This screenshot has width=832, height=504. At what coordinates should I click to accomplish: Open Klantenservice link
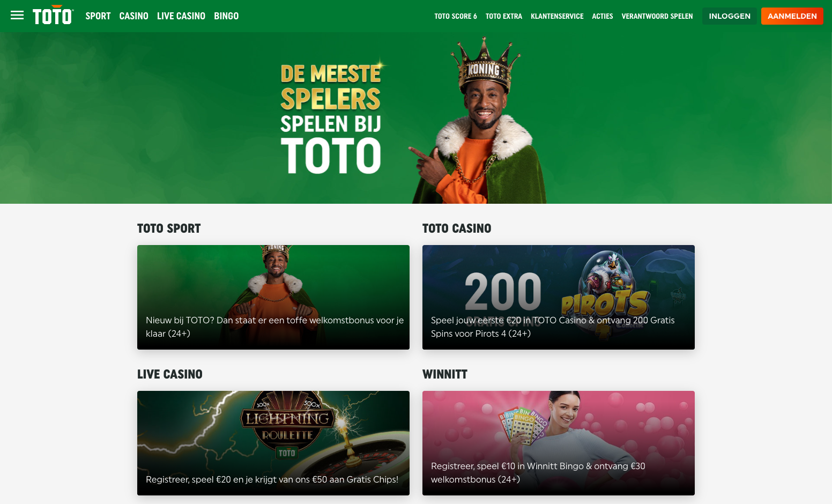point(557,16)
